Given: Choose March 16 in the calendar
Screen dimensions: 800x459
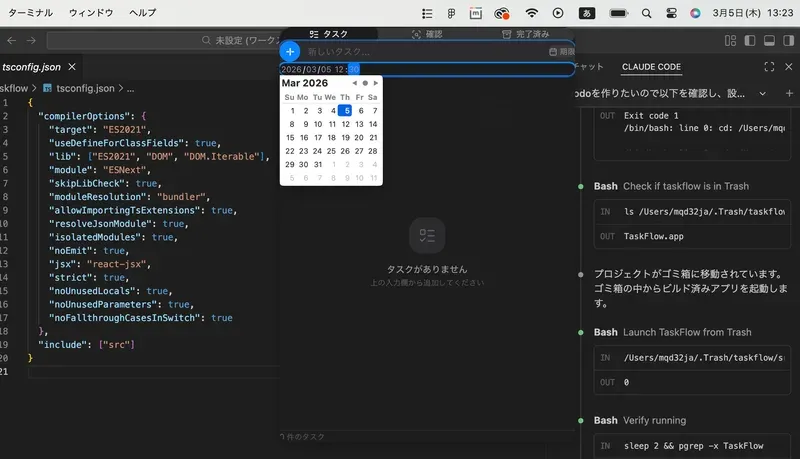Looking at the screenshot, I should pyautogui.click(x=304, y=138).
